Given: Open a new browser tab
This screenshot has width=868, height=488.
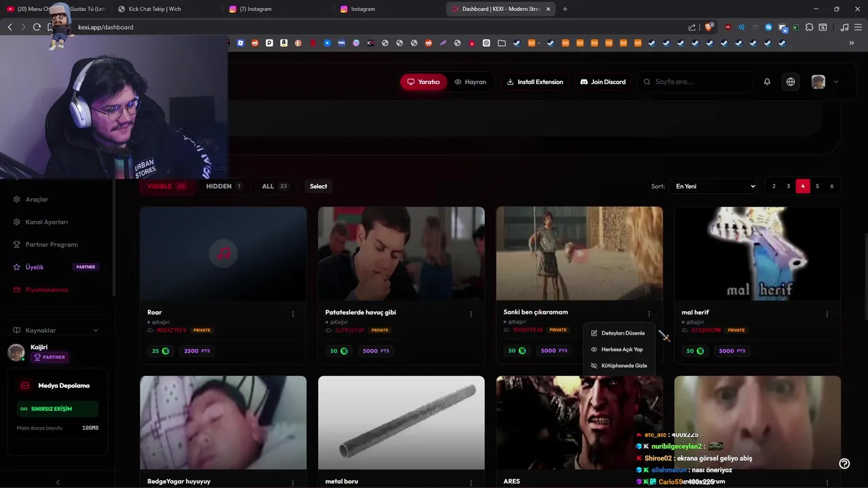Looking at the screenshot, I should click(x=565, y=9).
